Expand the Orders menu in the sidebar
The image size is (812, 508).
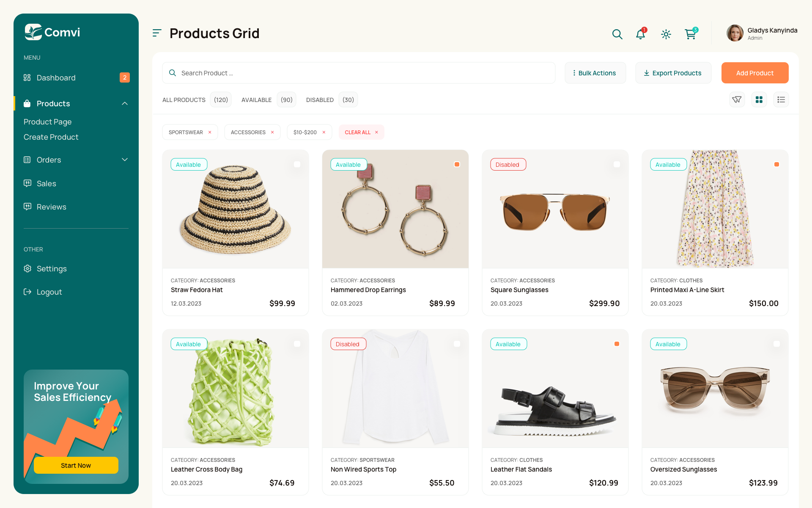point(124,160)
